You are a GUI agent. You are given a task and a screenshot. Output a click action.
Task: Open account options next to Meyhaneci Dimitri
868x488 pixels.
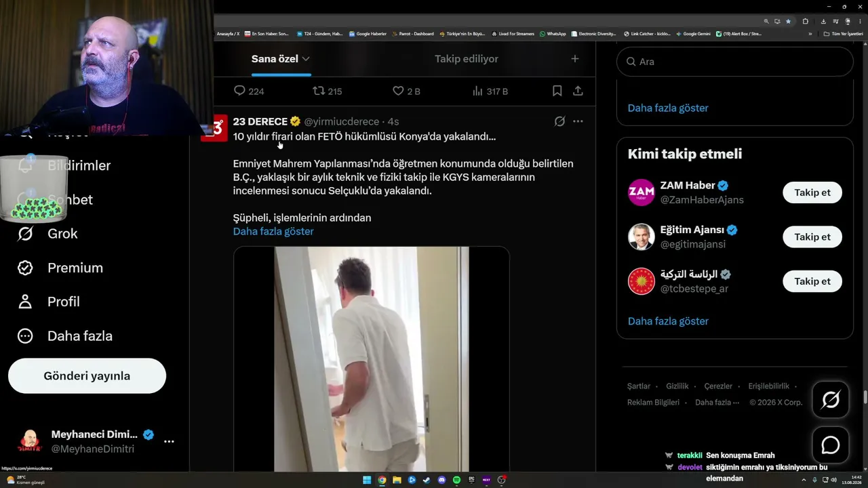coord(169,441)
